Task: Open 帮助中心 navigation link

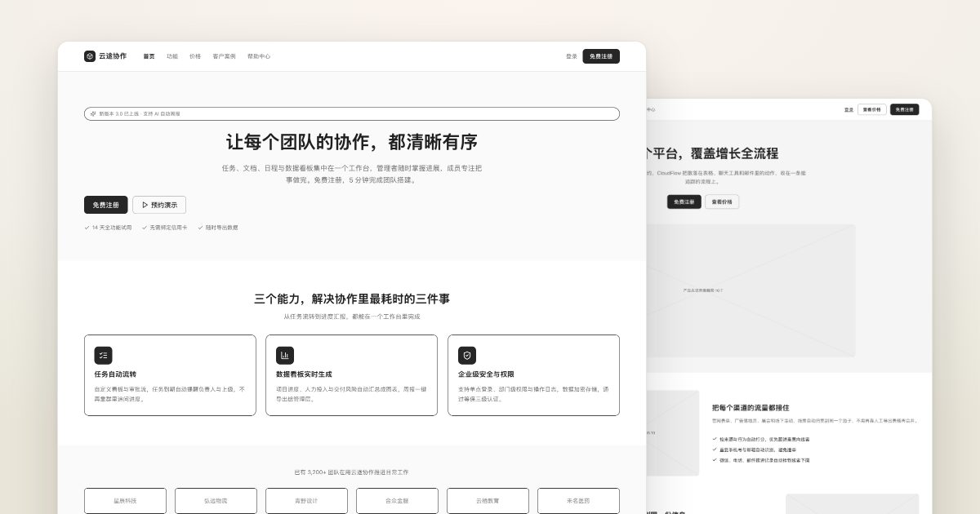Action: [x=259, y=56]
